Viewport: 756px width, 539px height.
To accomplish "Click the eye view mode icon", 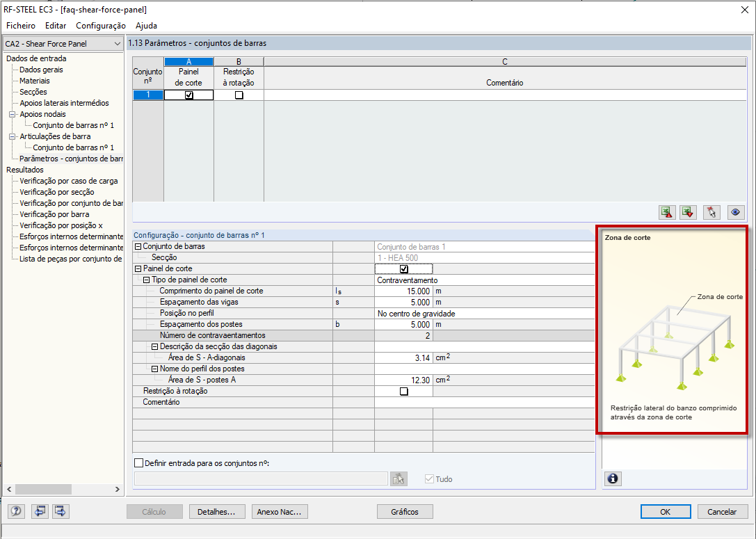I will pyautogui.click(x=735, y=212).
